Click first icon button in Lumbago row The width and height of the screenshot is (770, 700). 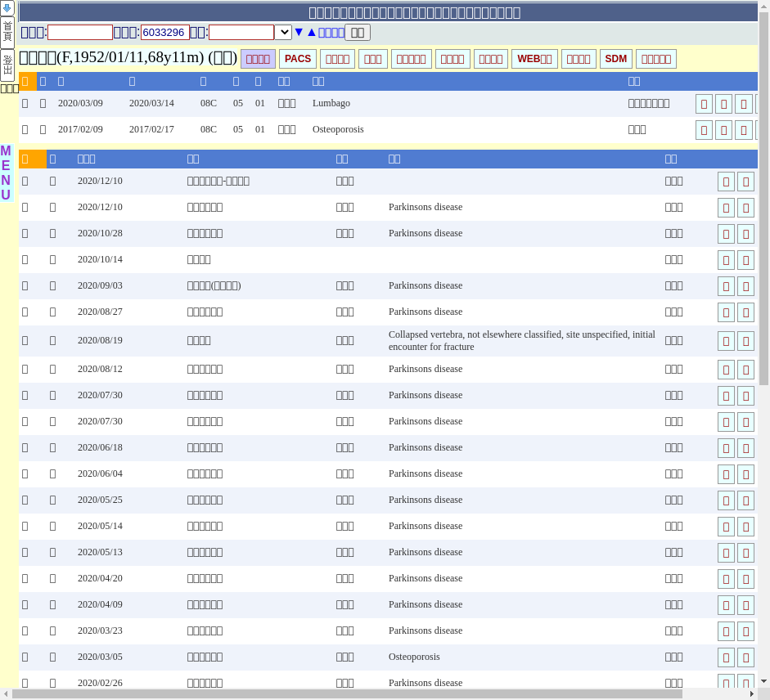click(x=704, y=104)
